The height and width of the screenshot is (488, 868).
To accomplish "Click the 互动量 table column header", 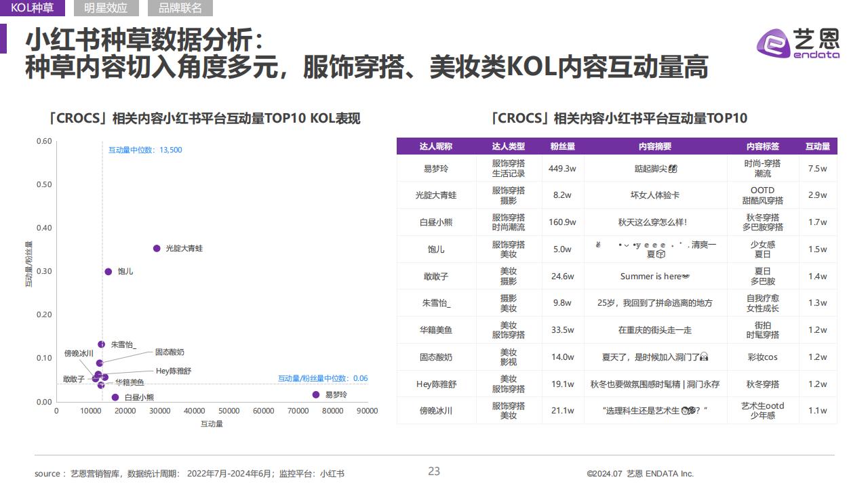I will (x=818, y=146).
